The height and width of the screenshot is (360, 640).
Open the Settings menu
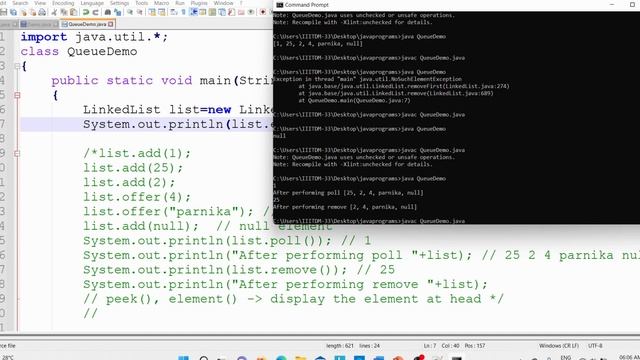point(120,3)
